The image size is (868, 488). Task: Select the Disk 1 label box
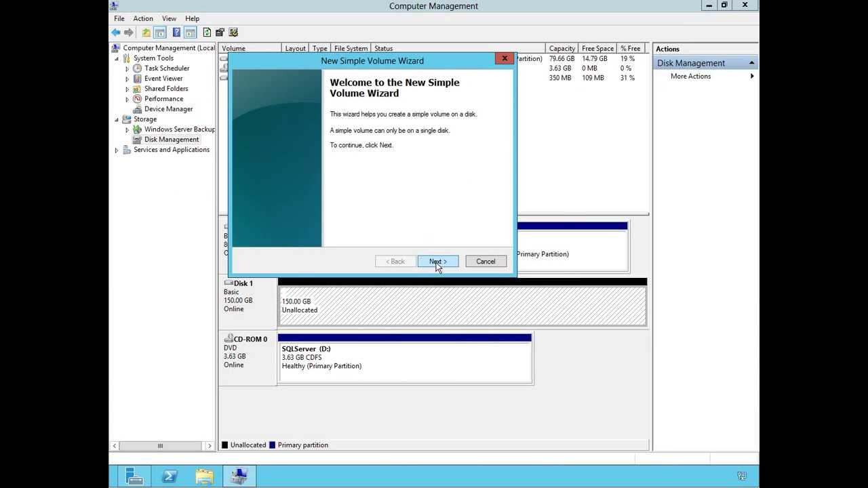(248, 302)
